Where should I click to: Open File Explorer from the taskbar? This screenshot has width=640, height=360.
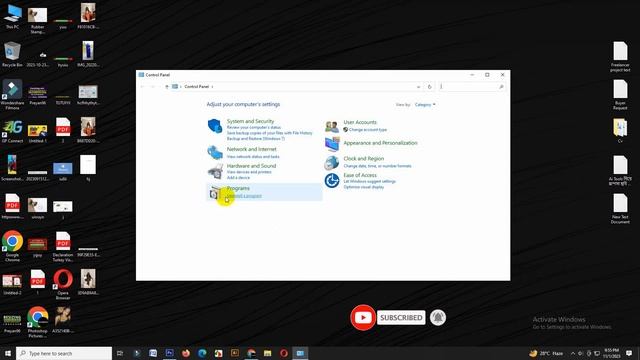(x=267, y=353)
